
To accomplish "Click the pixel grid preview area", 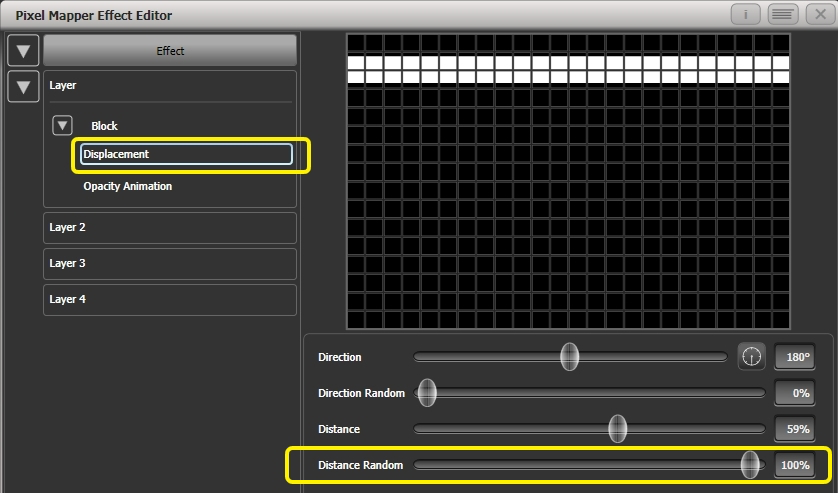I will [x=568, y=181].
